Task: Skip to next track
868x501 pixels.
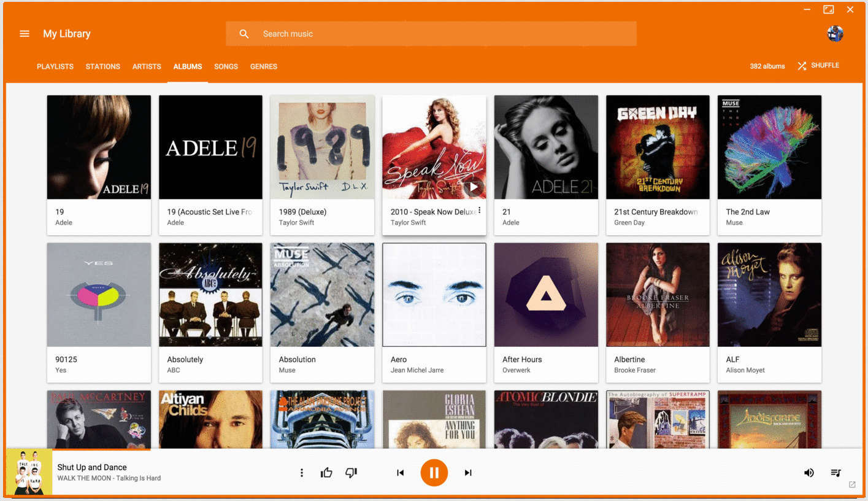Action: (x=468, y=473)
